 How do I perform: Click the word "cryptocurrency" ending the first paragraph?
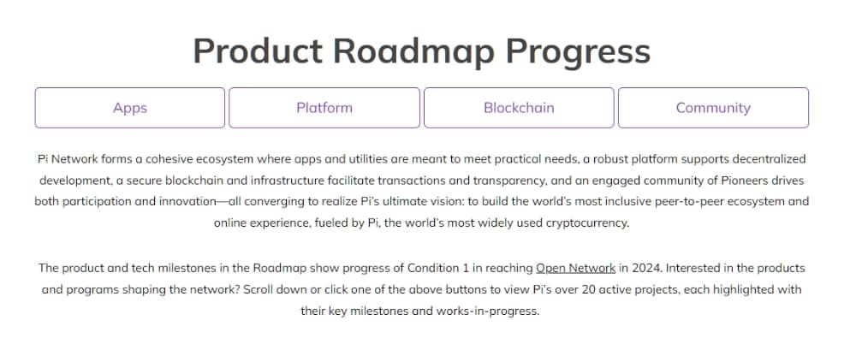coord(583,223)
